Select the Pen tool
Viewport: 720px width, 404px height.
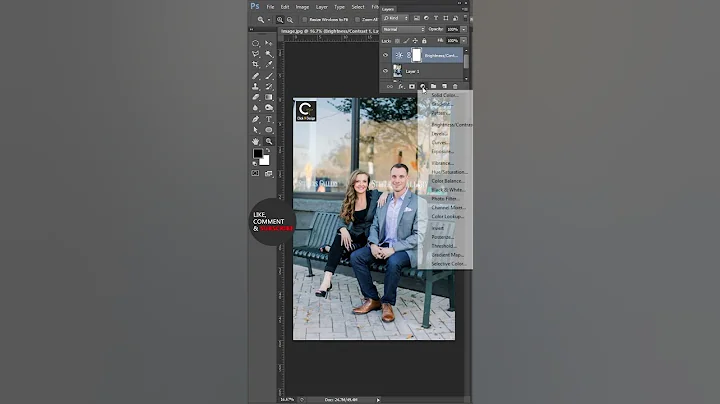[256, 119]
